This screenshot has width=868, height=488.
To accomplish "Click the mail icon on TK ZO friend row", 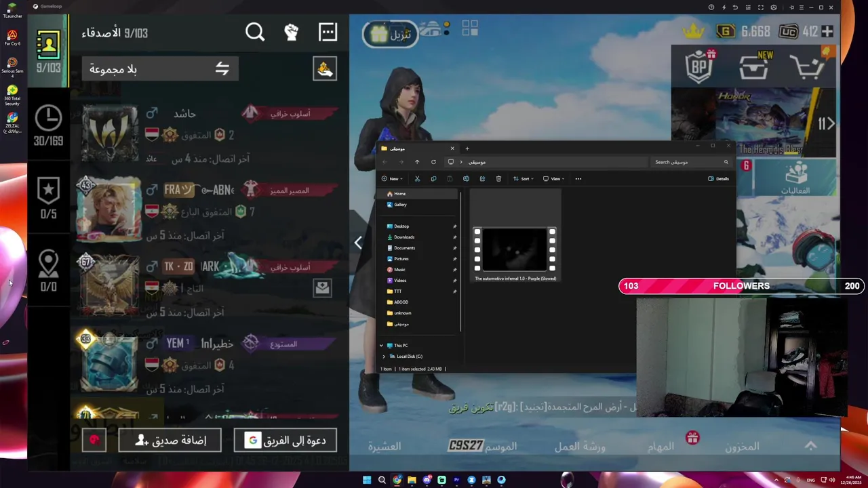I will [x=322, y=287].
